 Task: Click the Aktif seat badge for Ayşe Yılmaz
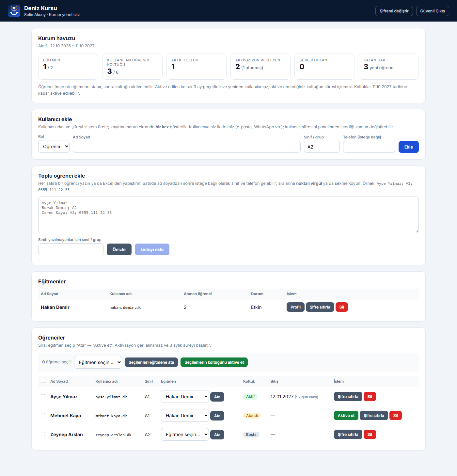(x=250, y=397)
